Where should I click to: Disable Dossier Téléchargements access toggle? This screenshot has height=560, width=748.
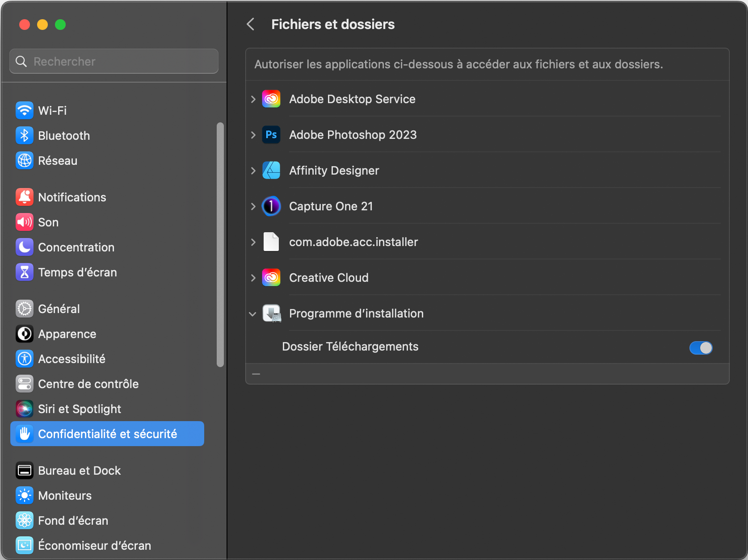tap(701, 347)
